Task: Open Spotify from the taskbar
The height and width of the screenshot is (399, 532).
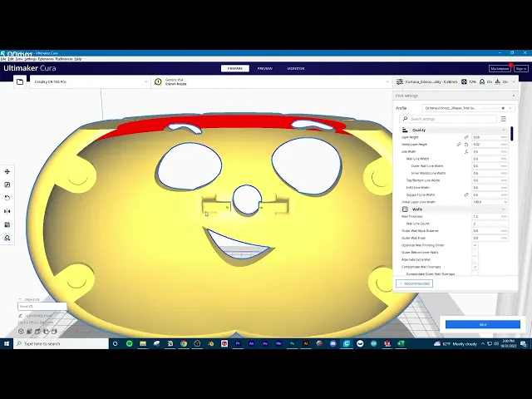Action: click(x=130, y=343)
